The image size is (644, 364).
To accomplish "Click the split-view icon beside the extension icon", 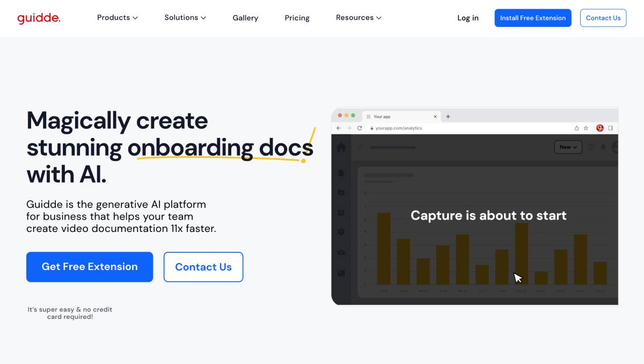I will tap(610, 128).
